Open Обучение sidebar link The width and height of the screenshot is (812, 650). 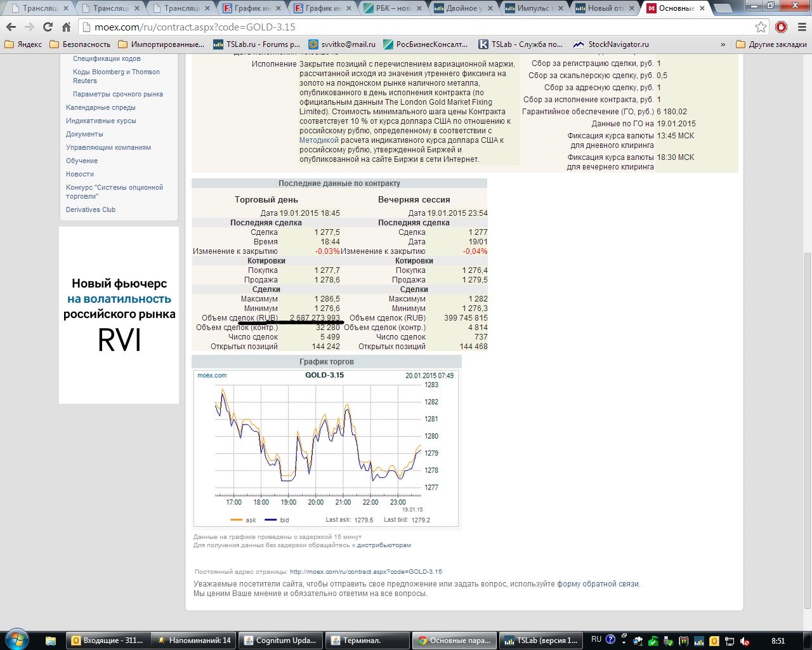(x=82, y=161)
